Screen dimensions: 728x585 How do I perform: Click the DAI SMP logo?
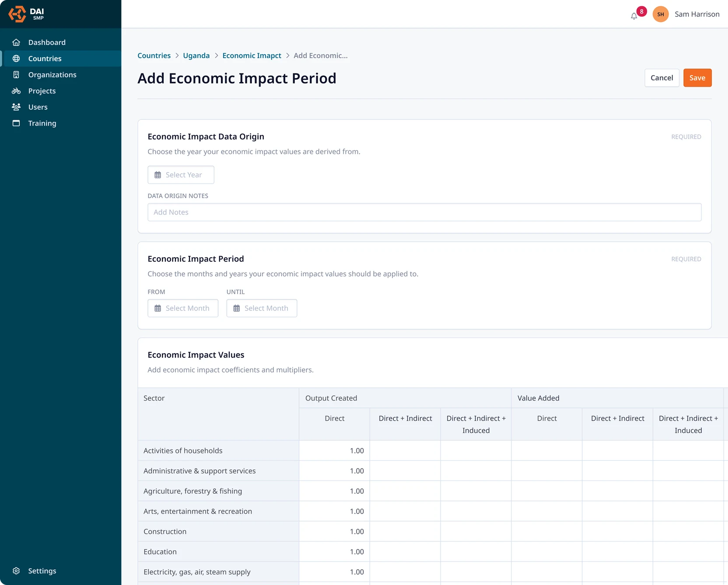click(26, 14)
